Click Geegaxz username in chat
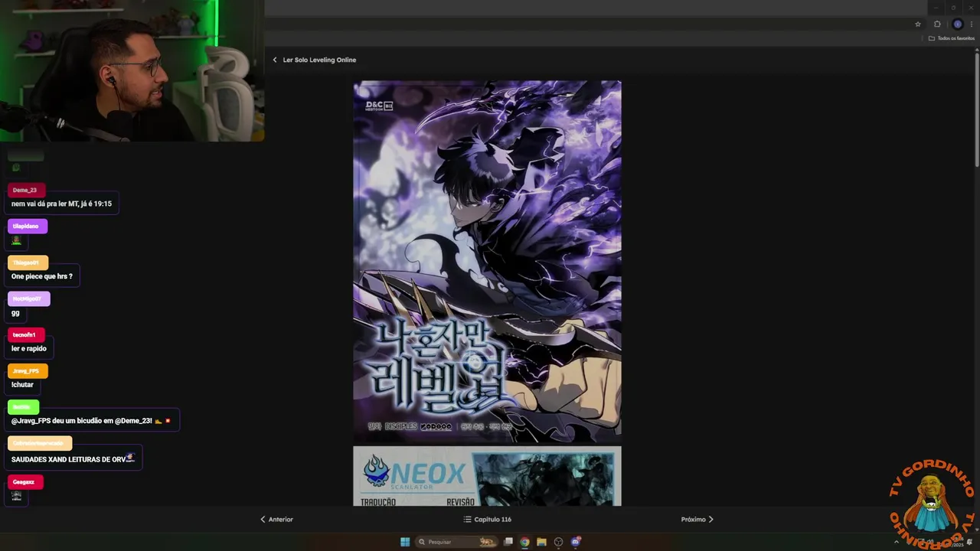The width and height of the screenshot is (980, 551). 24,482
